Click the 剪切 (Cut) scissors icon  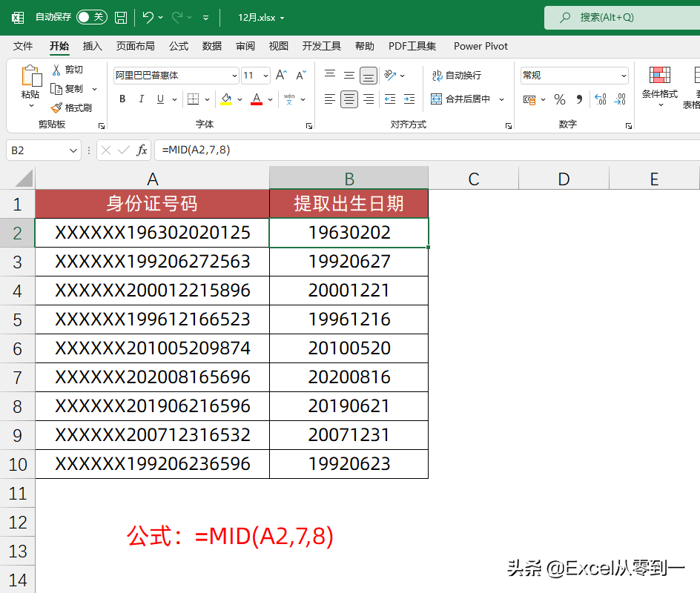coord(56,70)
